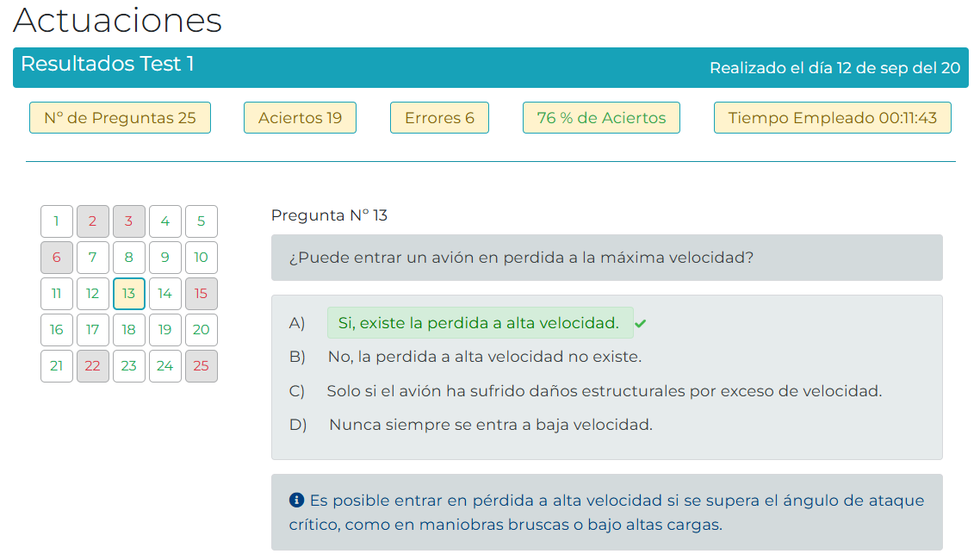Open failed question 3 in the grid
Viewport: 980px width, 560px height.
pos(129,221)
